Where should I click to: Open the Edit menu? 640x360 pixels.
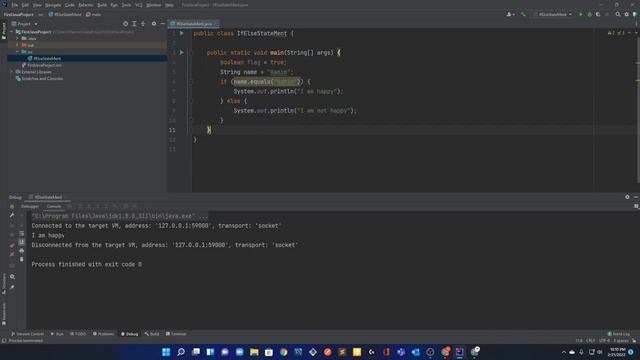(25, 5)
